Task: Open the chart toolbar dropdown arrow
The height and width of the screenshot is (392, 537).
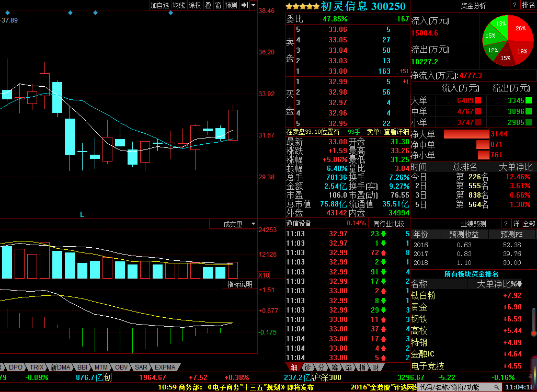Action: 253,5
